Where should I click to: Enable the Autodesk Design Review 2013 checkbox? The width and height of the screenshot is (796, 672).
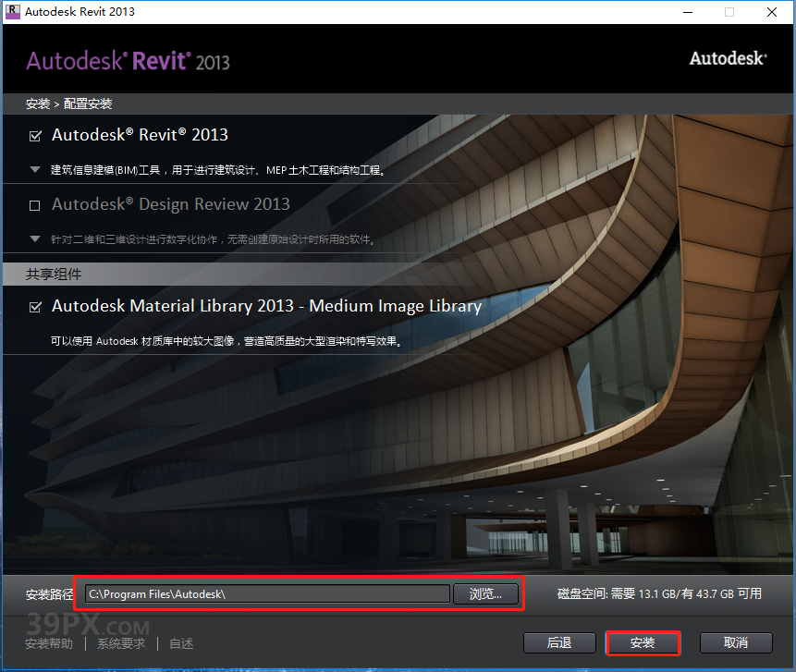click(35, 205)
